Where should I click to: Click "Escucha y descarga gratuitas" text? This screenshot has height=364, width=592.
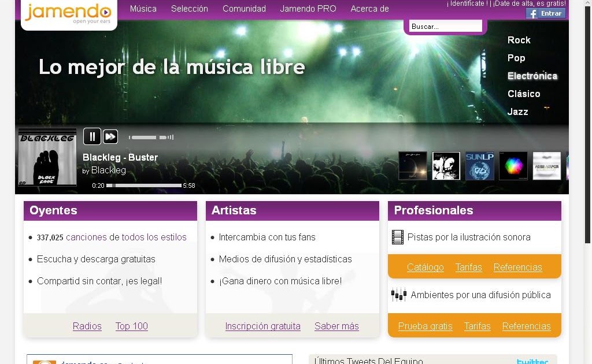coord(96,259)
